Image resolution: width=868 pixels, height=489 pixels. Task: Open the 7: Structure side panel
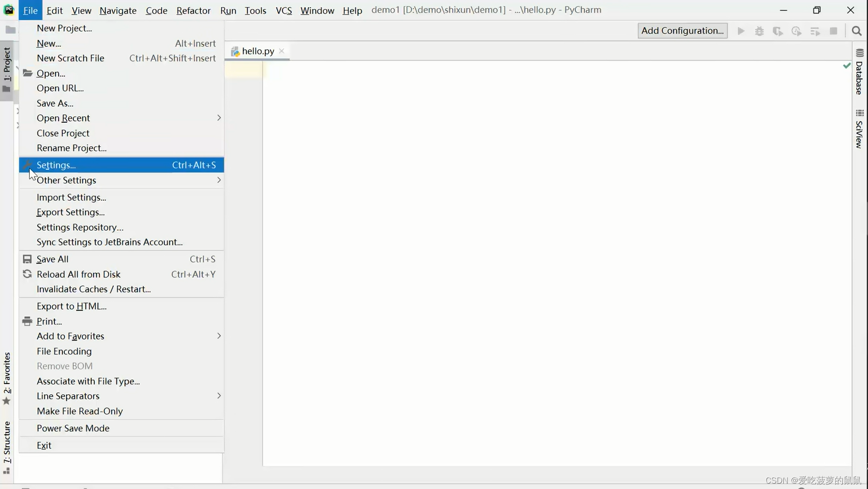tap(7, 447)
